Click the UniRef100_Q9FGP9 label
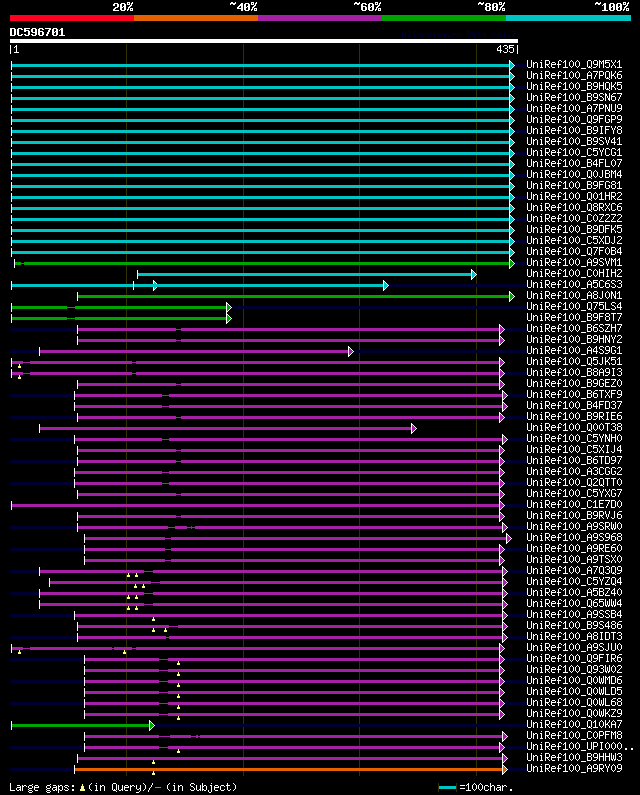Image resolution: width=640 pixels, height=795 pixels. tap(574, 120)
